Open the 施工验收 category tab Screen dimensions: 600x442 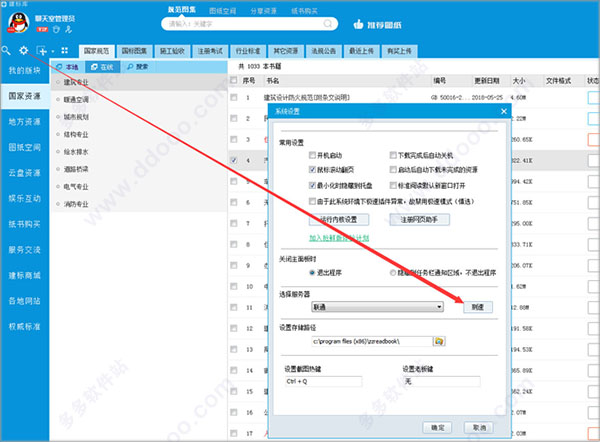click(x=172, y=51)
